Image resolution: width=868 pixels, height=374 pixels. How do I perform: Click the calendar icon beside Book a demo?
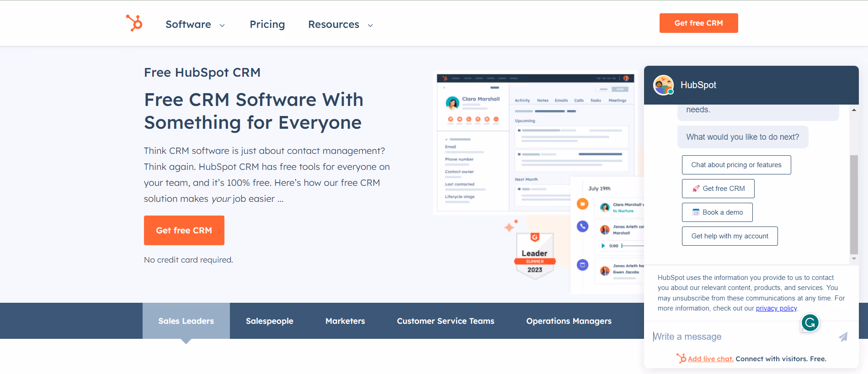[696, 212]
